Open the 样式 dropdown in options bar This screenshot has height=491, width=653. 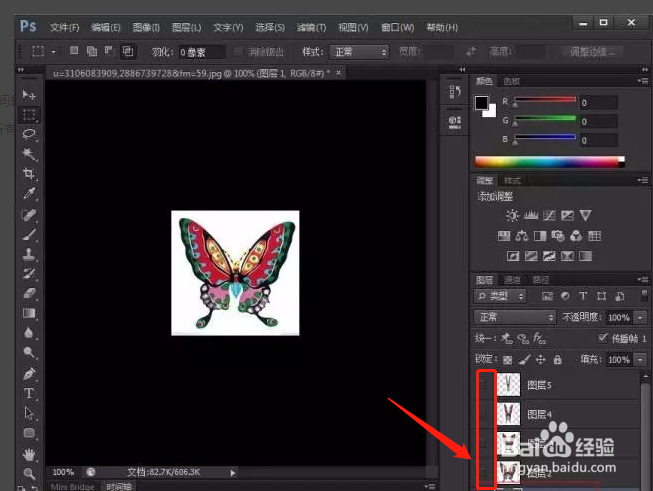359,52
